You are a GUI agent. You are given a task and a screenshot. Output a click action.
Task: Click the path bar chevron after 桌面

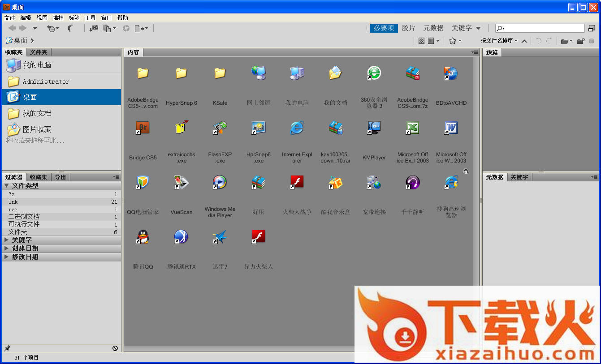(x=33, y=41)
